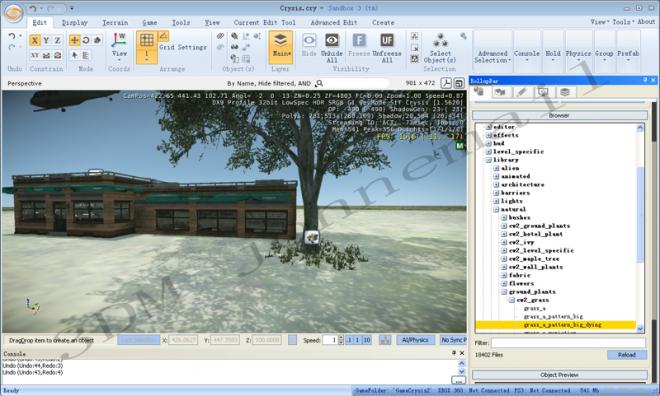Viewport: 660px width, 396px height.
Task: Open the Main layer button
Action: coord(280,47)
